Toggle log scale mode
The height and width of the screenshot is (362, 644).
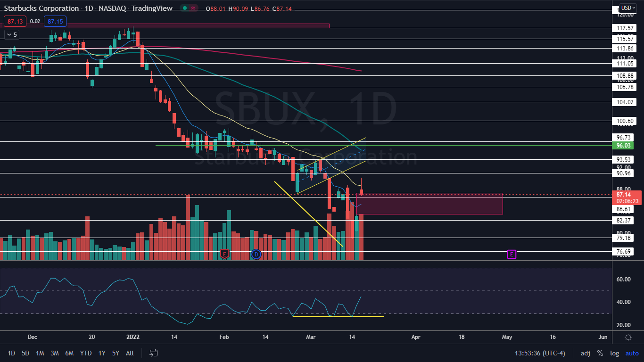coord(614,353)
